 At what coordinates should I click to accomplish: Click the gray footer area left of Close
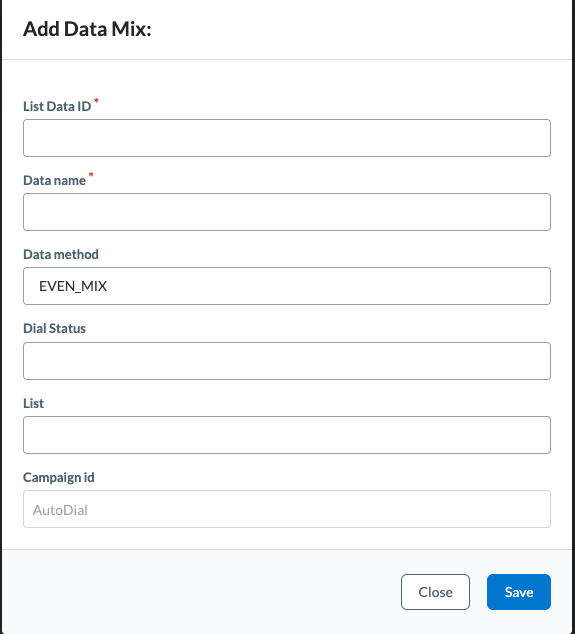[x=202, y=592]
